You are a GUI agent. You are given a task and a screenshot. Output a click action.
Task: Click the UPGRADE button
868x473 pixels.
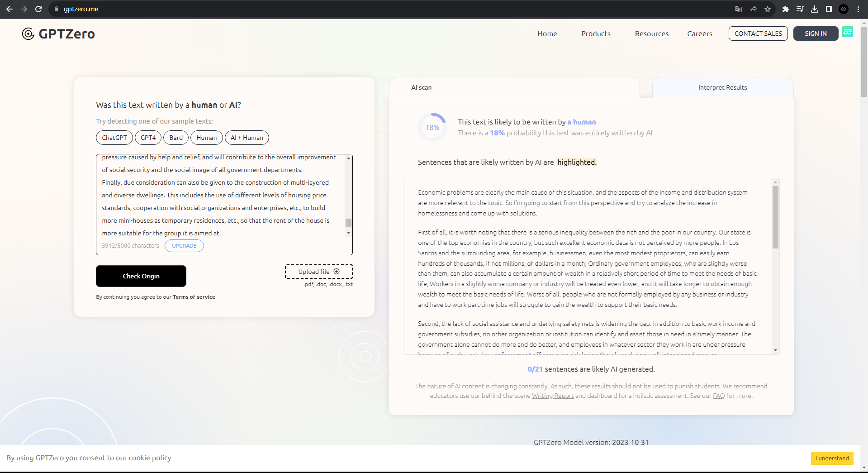(x=184, y=246)
